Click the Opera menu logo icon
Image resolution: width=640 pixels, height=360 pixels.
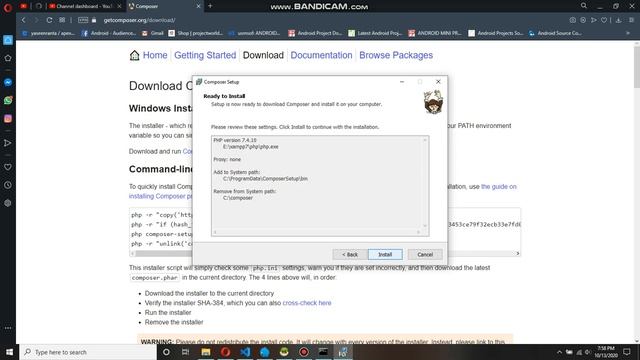(8, 7)
